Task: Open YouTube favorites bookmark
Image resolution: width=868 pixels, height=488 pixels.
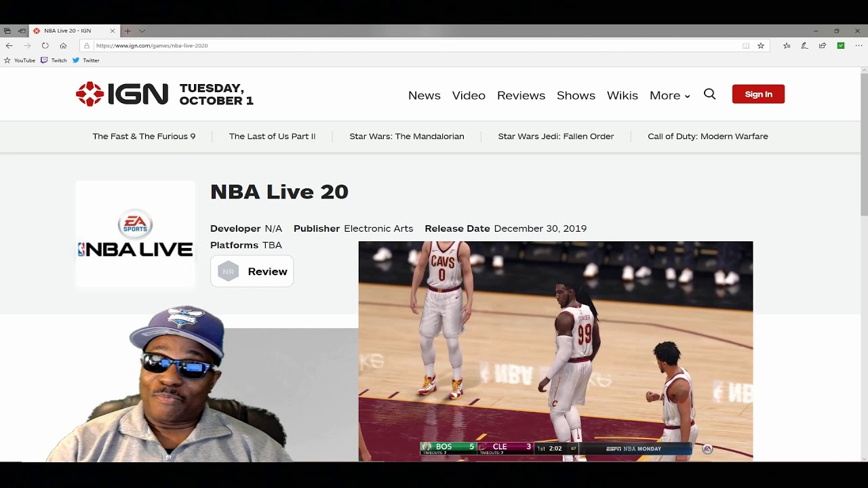Action: 20,60
